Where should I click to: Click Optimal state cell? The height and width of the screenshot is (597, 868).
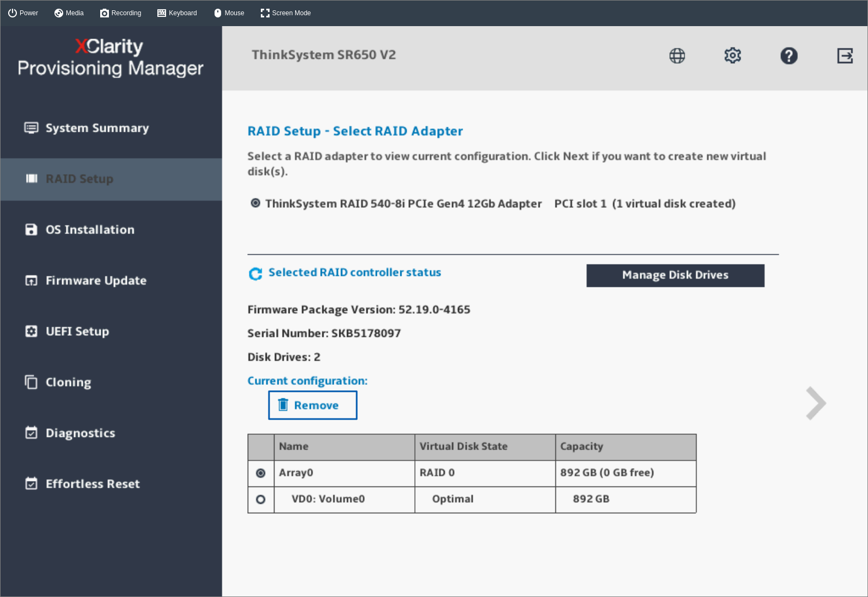click(485, 499)
